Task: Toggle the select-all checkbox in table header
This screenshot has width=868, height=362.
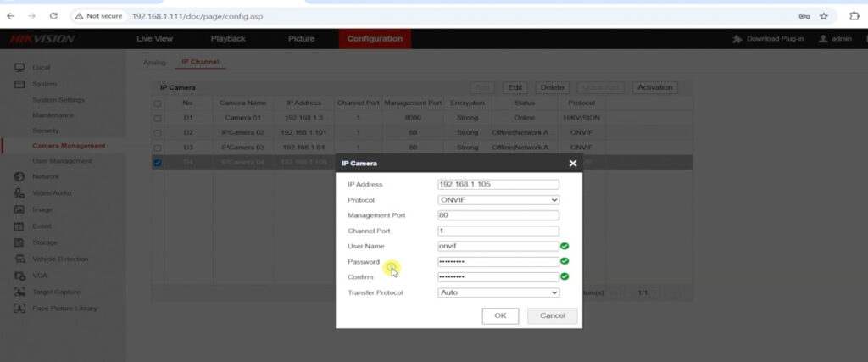Action: [x=158, y=103]
